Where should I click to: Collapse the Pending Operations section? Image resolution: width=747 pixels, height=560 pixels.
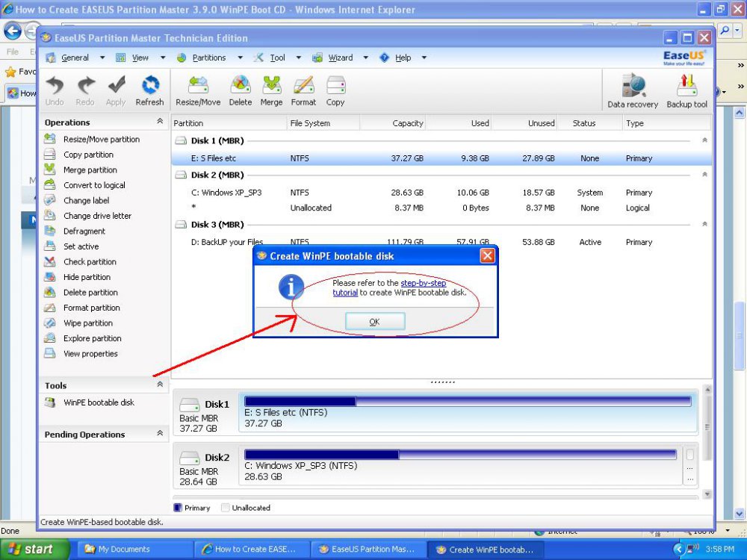(x=160, y=433)
